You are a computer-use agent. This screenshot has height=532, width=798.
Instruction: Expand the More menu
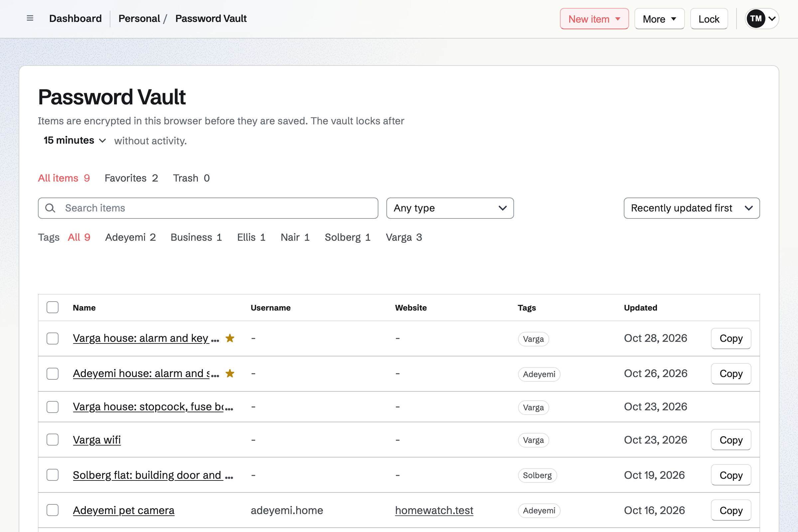click(x=659, y=19)
